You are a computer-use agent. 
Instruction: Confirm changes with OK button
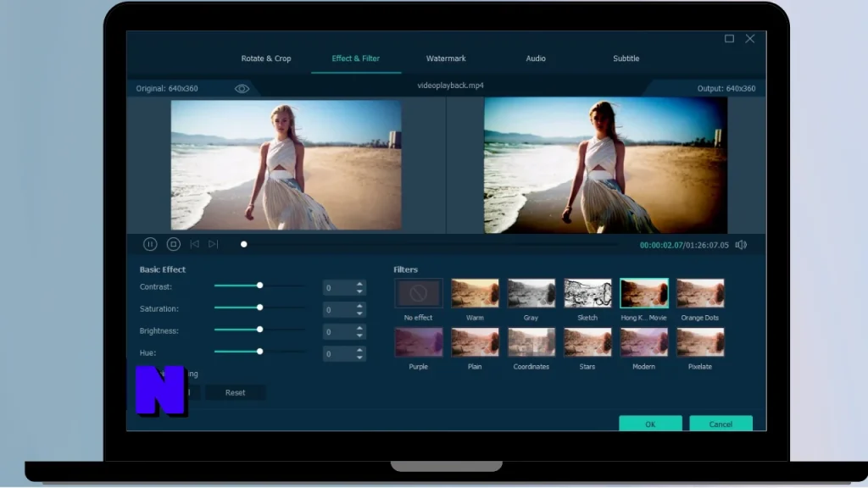(650, 424)
